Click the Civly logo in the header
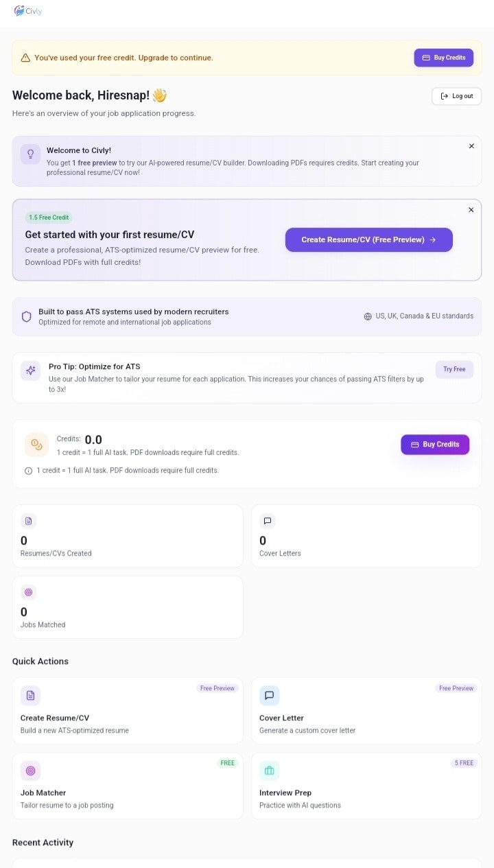Screen dimensions: 494x868 coord(27,12)
